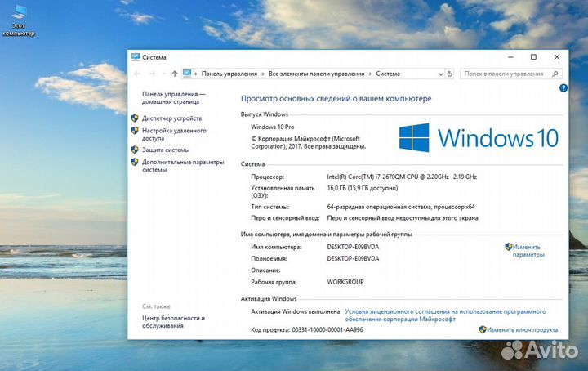Open the help question mark icon
The image size is (588, 371).
coord(563,88)
